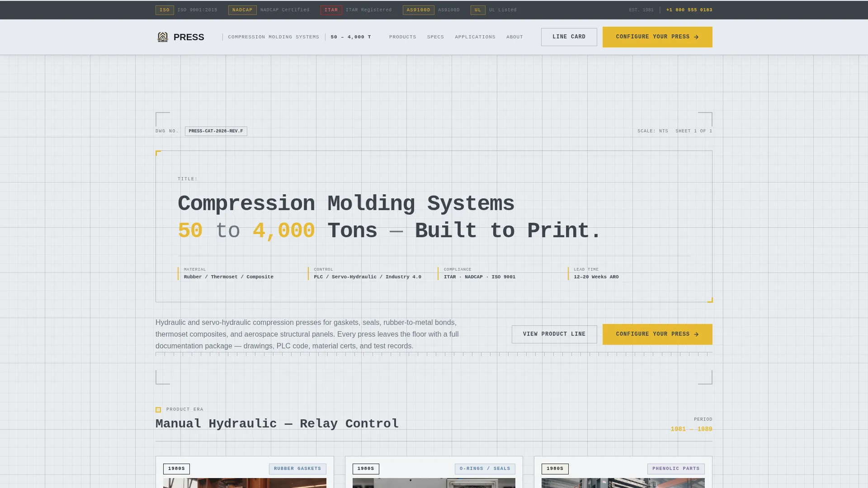Image resolution: width=868 pixels, height=488 pixels.
Task: Click View Product Line button
Action: point(554,334)
